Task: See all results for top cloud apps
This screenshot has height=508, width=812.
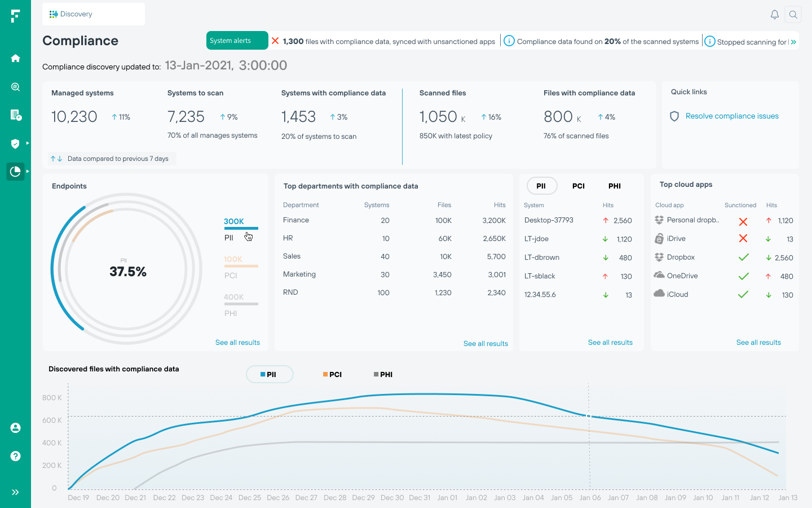Action: [758, 343]
